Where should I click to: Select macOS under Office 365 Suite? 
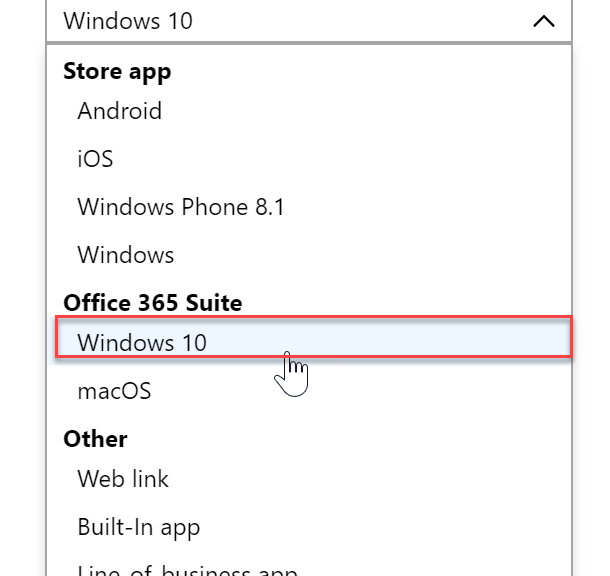click(x=309, y=391)
